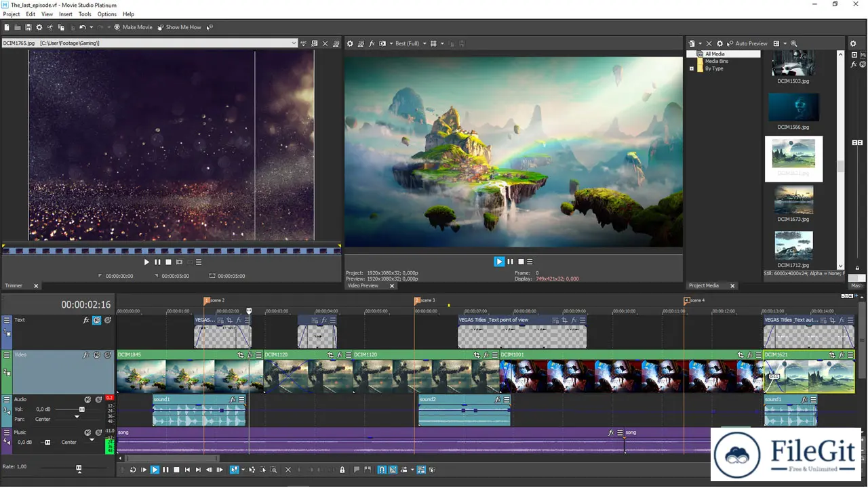The image size is (868, 488).
Task: Open Track FX on the Text track
Action: coord(86,320)
